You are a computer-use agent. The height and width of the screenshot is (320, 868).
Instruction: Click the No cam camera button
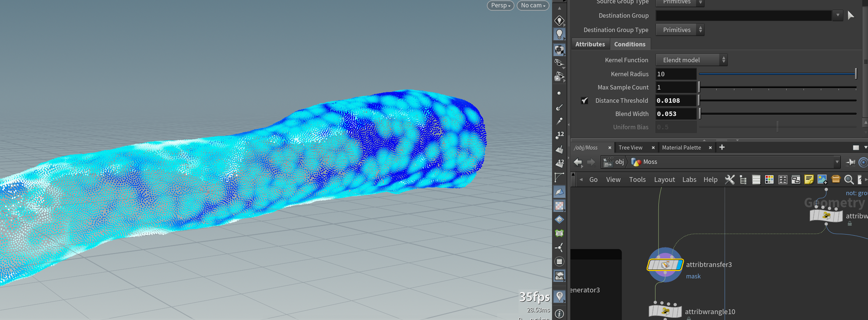coord(533,6)
